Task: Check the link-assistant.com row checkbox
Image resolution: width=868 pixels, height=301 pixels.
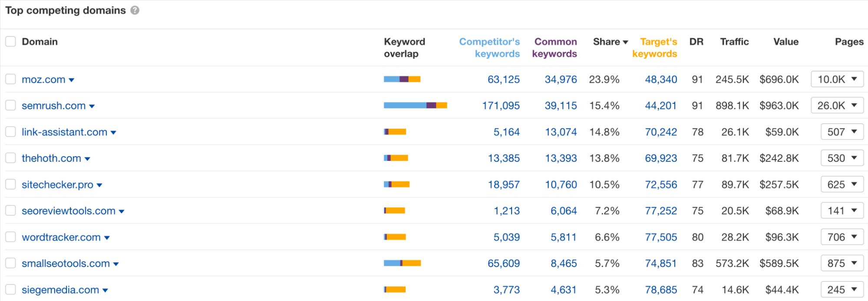Action: pos(10,131)
